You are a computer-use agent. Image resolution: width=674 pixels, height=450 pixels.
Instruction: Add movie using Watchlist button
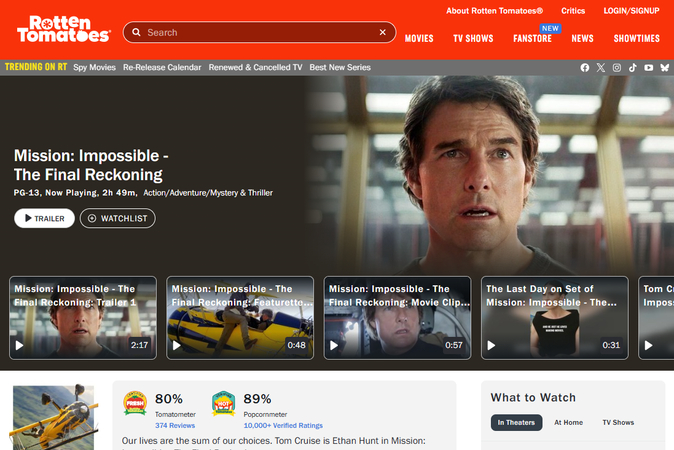tap(118, 218)
